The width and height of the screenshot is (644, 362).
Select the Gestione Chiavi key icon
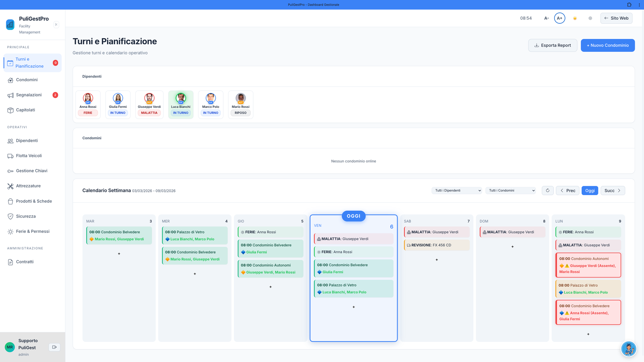tap(10, 171)
